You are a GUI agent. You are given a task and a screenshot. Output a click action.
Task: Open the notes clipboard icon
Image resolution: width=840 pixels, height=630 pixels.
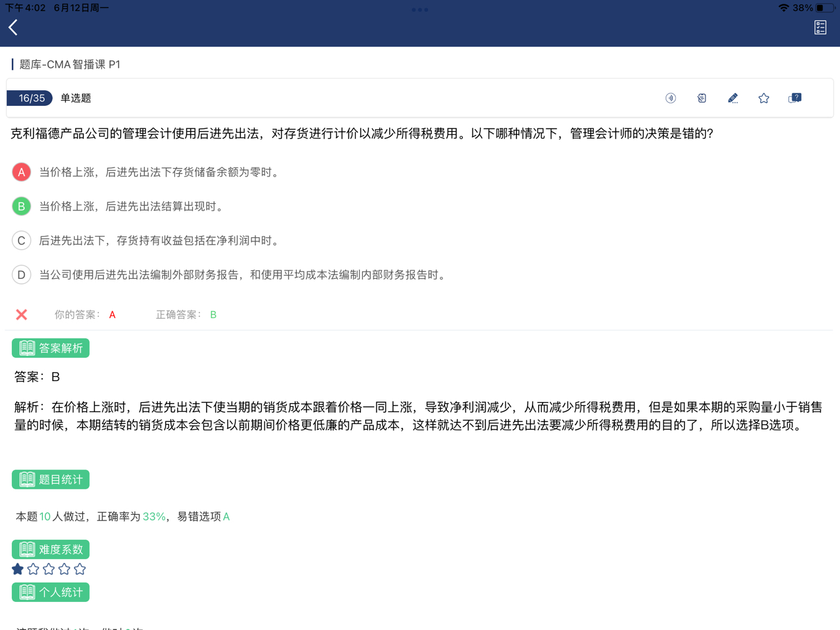point(701,98)
